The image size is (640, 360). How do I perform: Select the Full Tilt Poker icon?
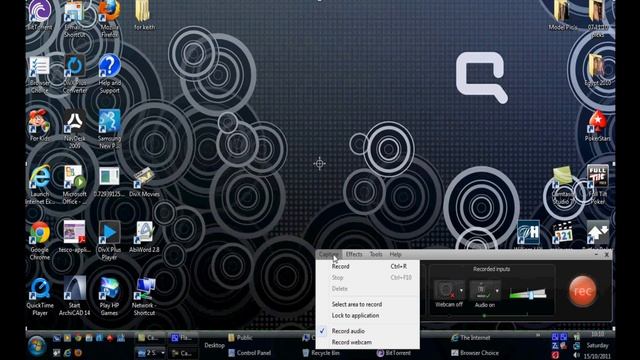tap(597, 184)
